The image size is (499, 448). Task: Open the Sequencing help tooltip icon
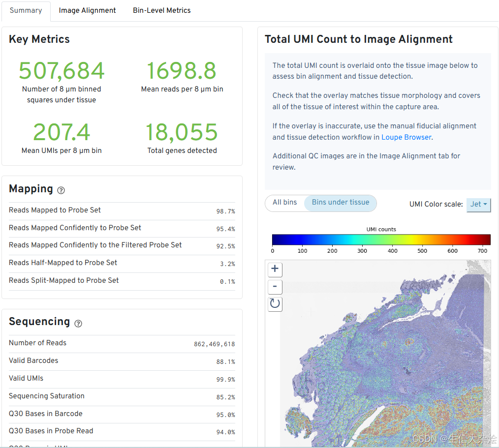(x=78, y=324)
